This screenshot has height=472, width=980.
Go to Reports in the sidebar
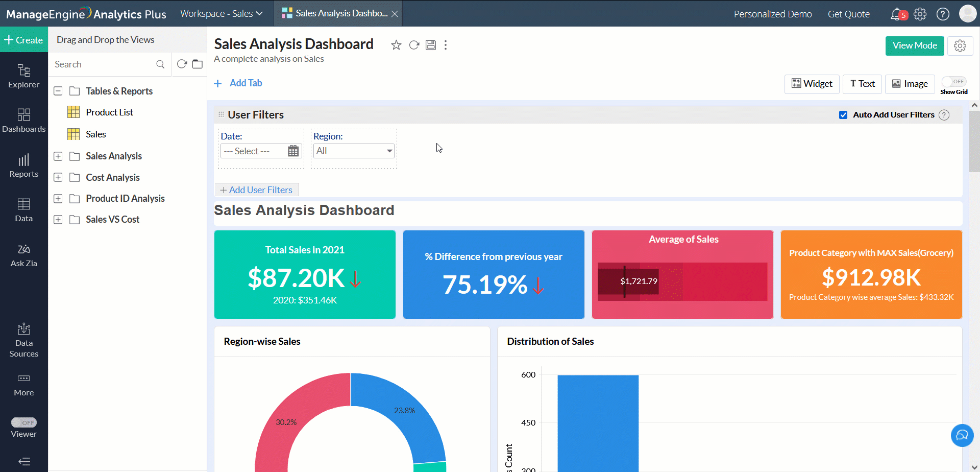[24, 166]
